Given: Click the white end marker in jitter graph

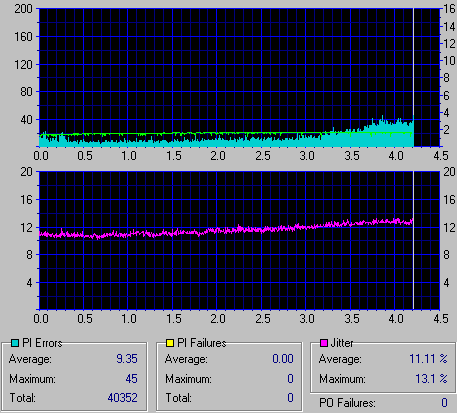Looking at the screenshot, I should point(413,240).
